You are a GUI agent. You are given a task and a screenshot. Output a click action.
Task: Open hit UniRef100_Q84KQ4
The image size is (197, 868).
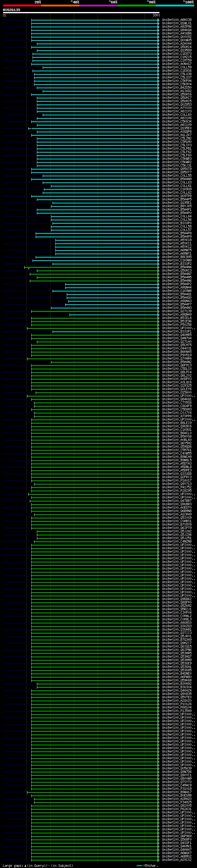177,30
